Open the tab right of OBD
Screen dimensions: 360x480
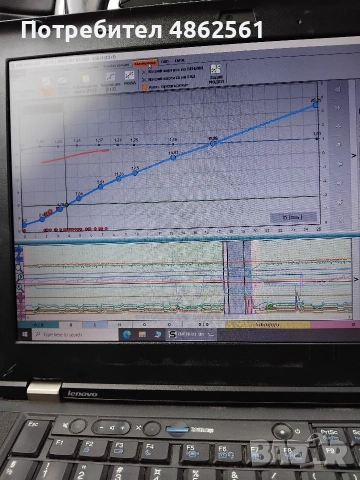179,61
